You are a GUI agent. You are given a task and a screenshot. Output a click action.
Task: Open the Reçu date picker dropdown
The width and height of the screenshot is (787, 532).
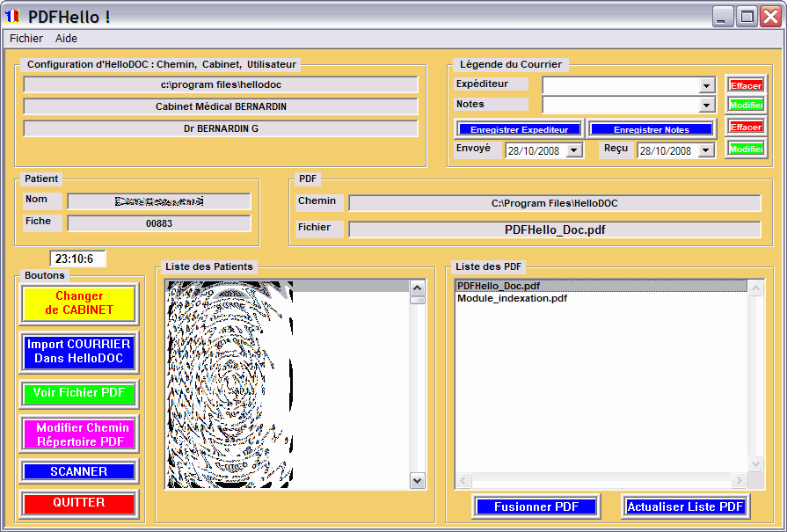706,150
